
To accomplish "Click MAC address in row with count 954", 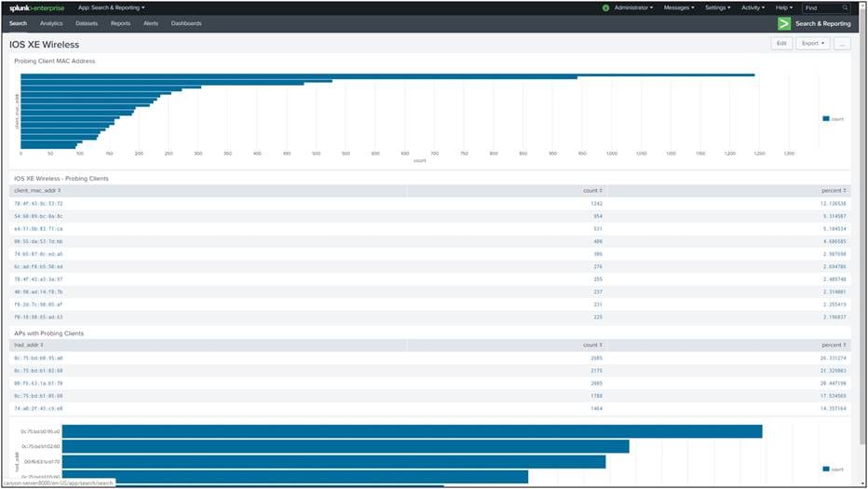I will [38, 216].
